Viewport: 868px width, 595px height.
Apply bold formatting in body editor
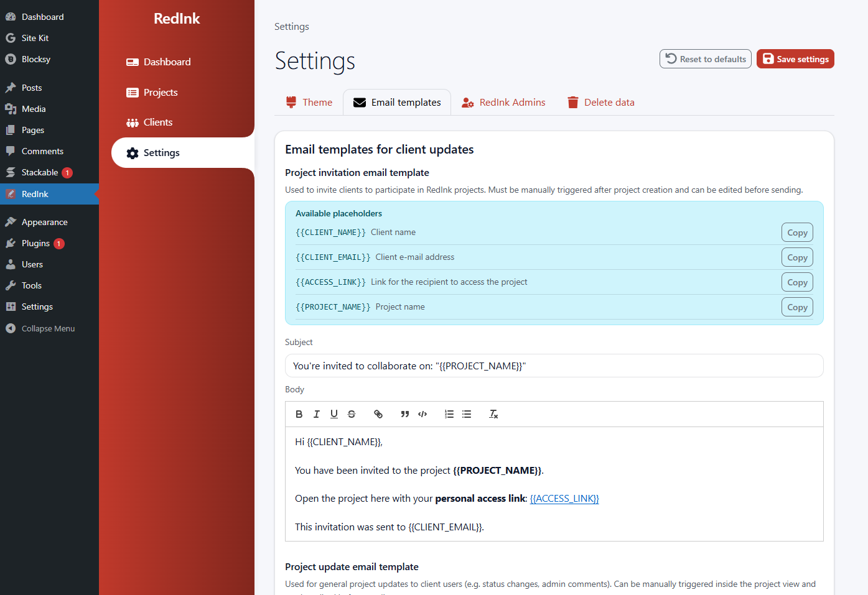point(299,414)
